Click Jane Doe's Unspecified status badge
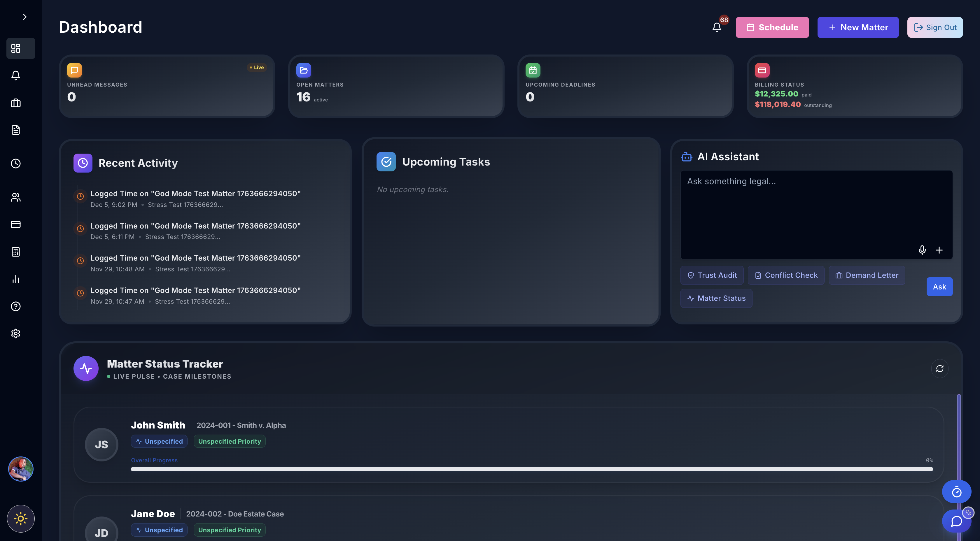 pyautogui.click(x=159, y=530)
